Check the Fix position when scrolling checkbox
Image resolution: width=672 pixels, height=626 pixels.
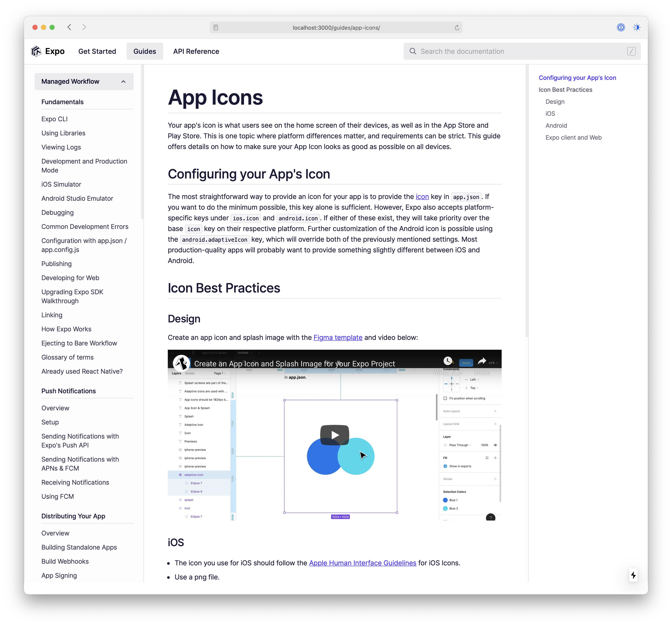[x=446, y=399]
